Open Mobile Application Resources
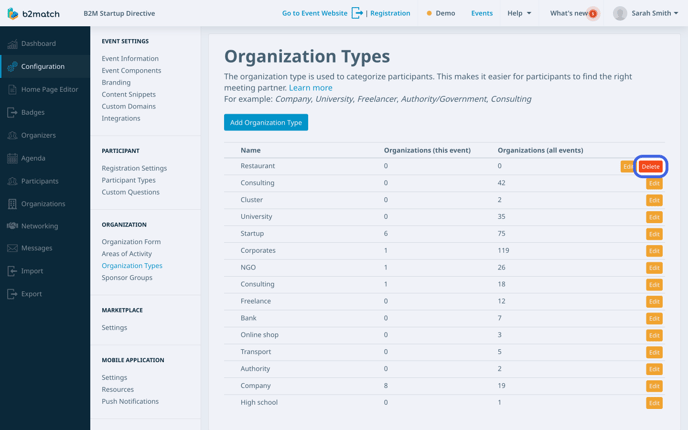Viewport: 688px width, 430px height. coord(118,389)
